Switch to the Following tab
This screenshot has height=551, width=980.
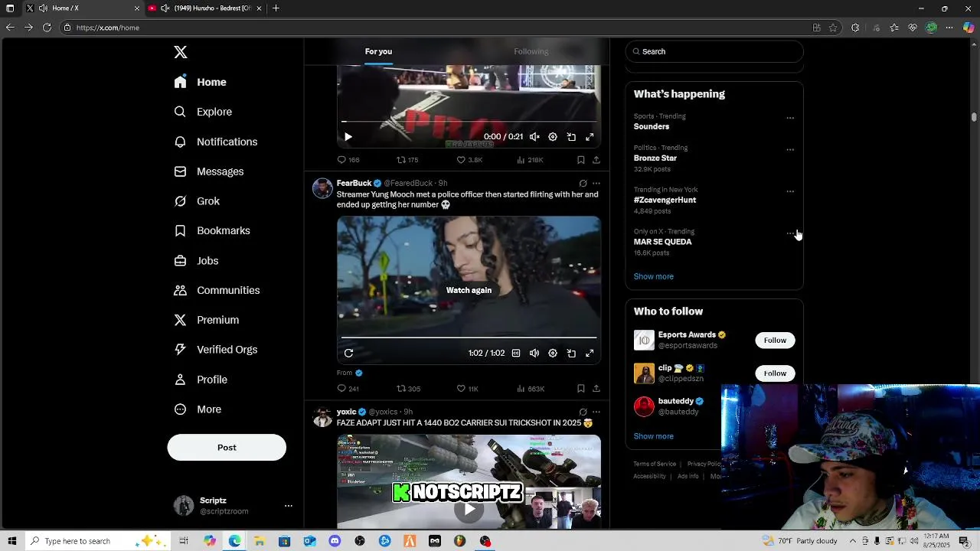point(531,51)
